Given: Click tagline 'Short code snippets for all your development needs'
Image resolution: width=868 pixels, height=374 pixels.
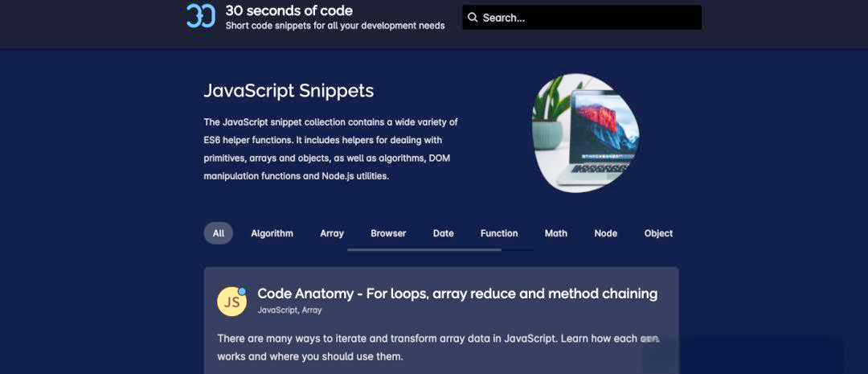Looking at the screenshot, I should [x=335, y=26].
